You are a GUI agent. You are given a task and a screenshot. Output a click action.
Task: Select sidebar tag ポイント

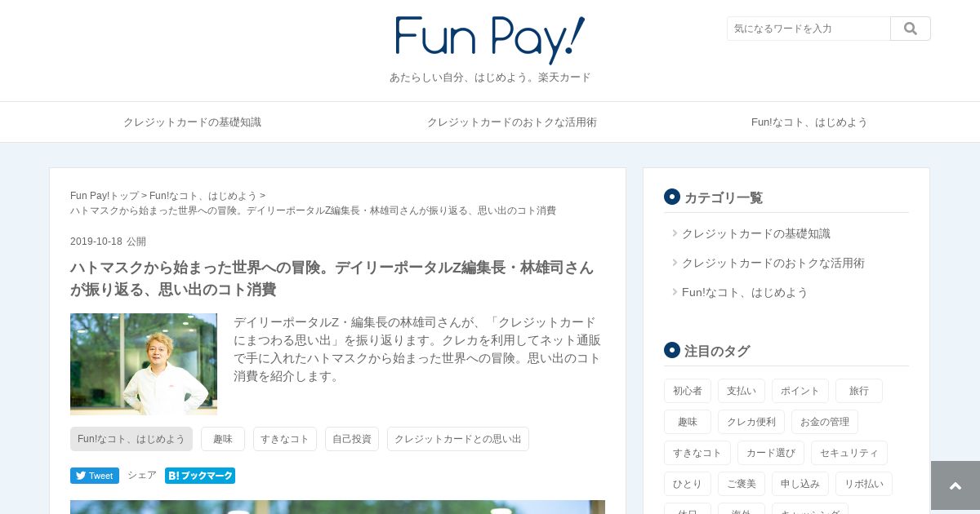pos(800,391)
